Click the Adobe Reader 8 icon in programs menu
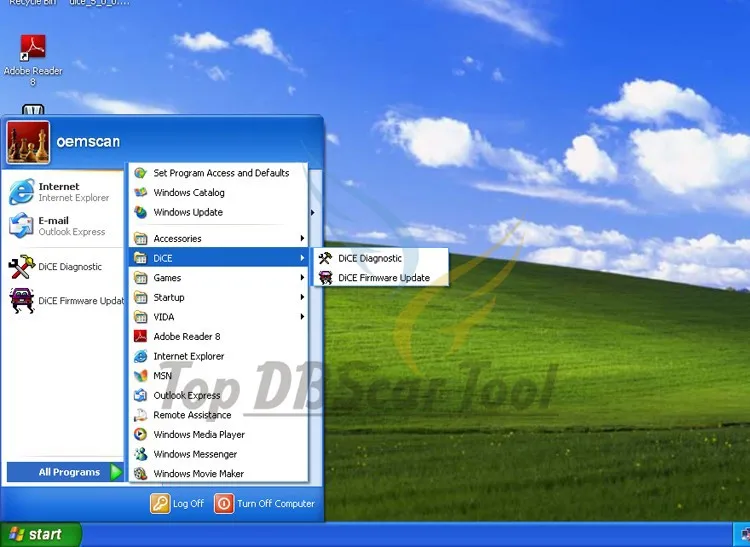 [x=140, y=336]
